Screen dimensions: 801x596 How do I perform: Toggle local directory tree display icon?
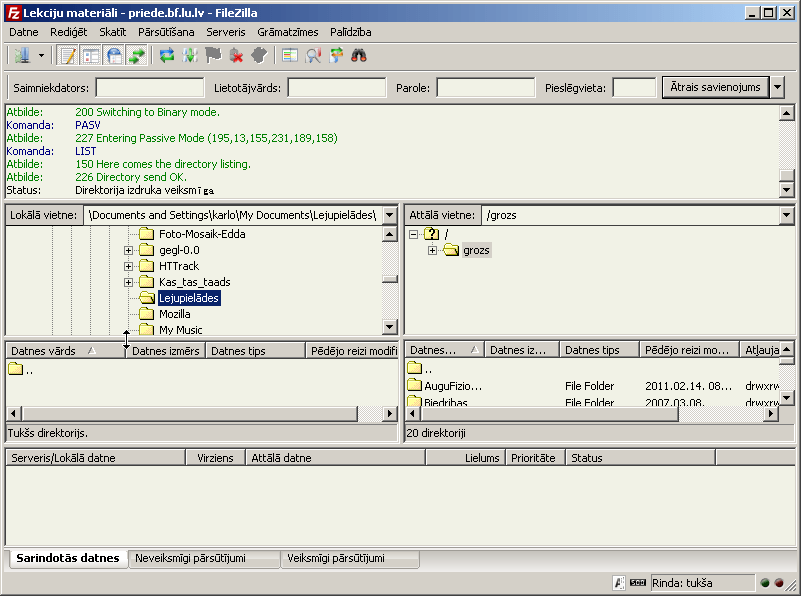[x=91, y=55]
